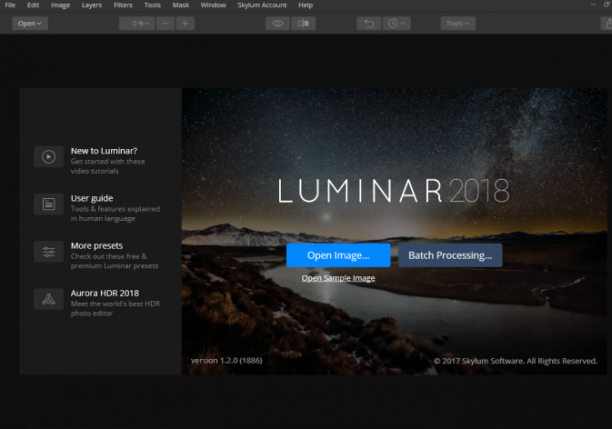Click the User guide document icon
Screen dimensions: 612x429
point(49,204)
